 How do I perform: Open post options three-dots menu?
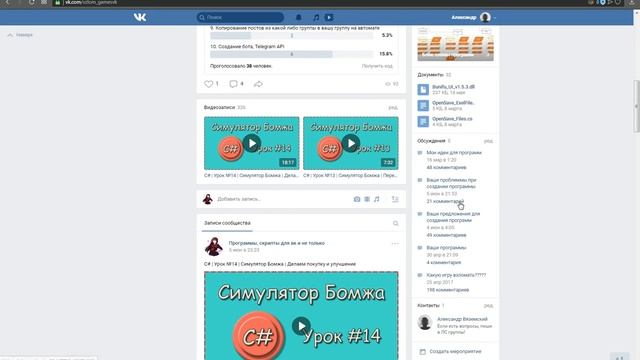click(395, 244)
